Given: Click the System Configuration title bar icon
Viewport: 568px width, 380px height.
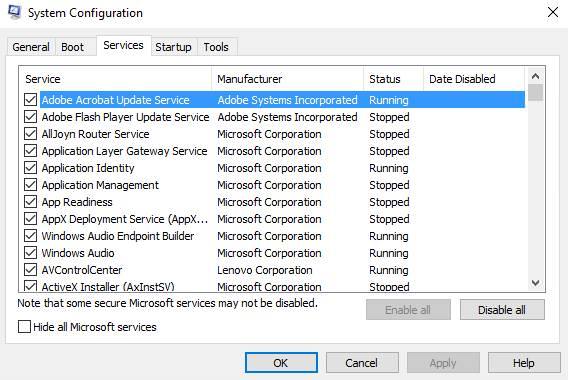Looking at the screenshot, I should [x=14, y=12].
